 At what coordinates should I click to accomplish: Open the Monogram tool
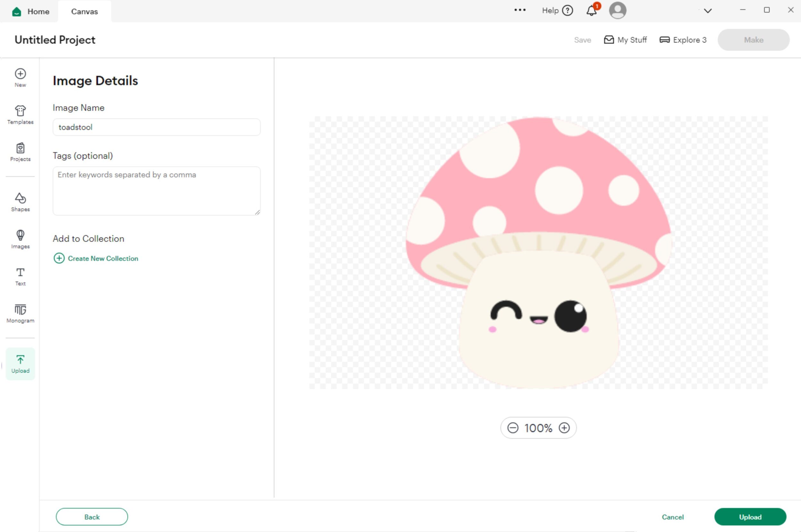pos(21,313)
